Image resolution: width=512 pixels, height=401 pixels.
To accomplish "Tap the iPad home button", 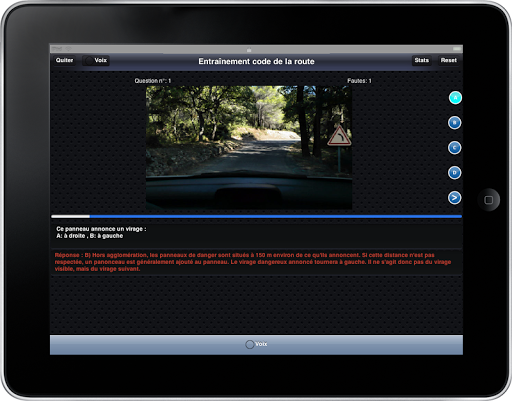I will pos(489,200).
